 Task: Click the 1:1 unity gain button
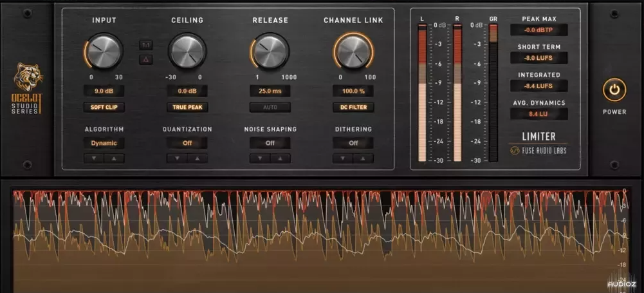[145, 45]
